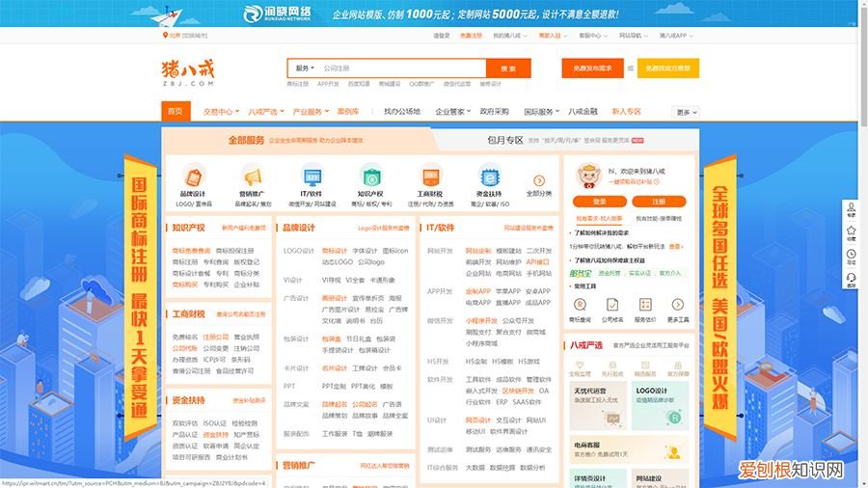Click the 国际商标注册 vertical banner
Image resolution: width=868 pixels, height=488 pixels.
pos(139,298)
